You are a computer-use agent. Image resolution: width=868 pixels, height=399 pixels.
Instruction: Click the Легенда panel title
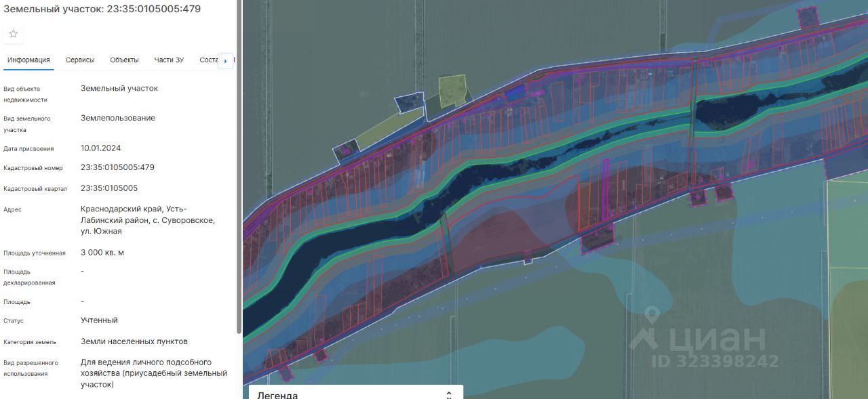(x=277, y=395)
